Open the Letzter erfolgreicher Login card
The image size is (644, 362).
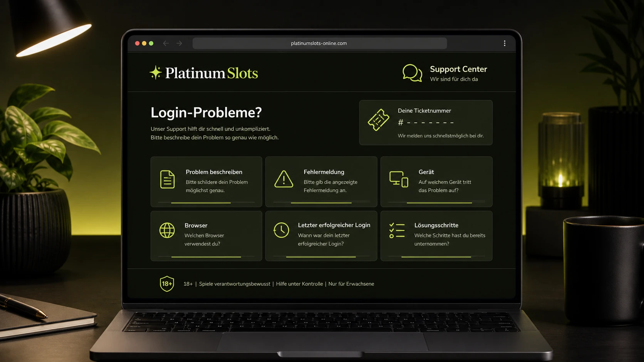point(321,236)
